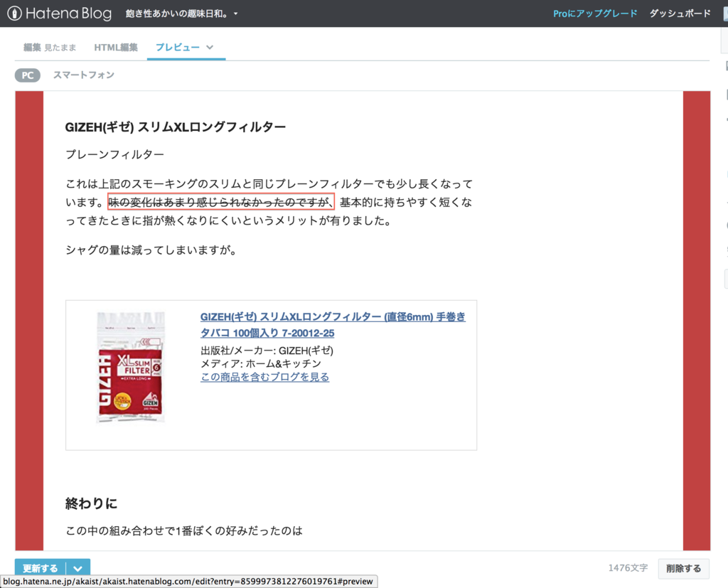Click the 更新する button

coord(41,568)
